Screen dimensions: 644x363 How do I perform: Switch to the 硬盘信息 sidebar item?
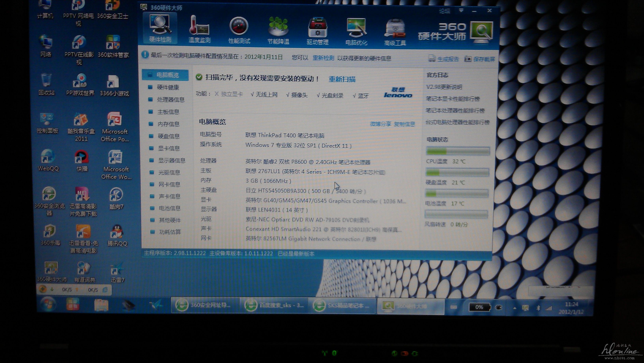[168, 136]
